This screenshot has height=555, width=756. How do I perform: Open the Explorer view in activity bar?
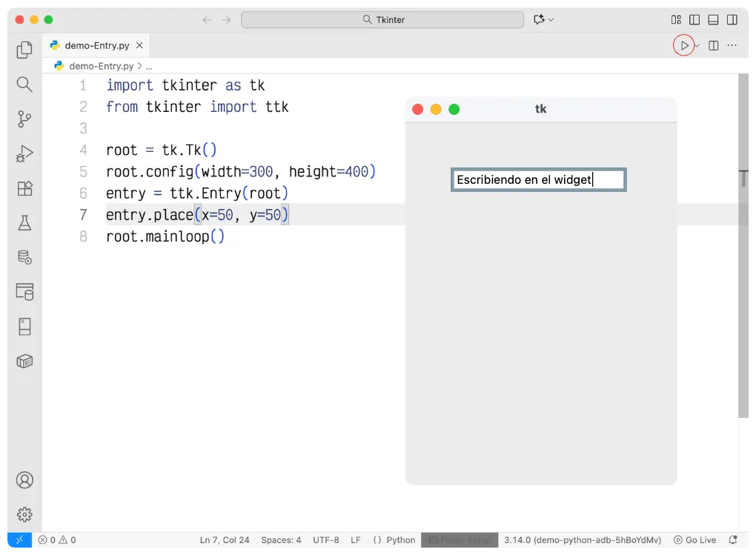tap(24, 50)
